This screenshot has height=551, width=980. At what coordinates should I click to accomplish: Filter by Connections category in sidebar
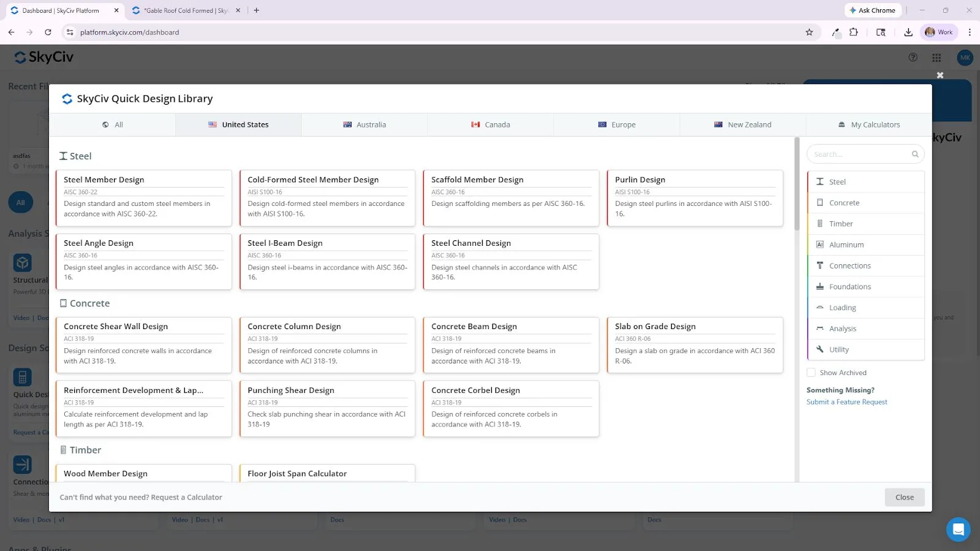[865, 266]
